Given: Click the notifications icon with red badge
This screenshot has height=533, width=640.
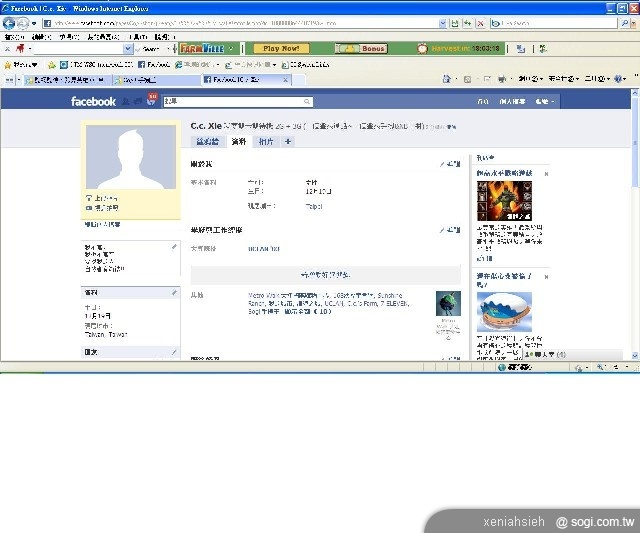Looking at the screenshot, I should (151, 100).
